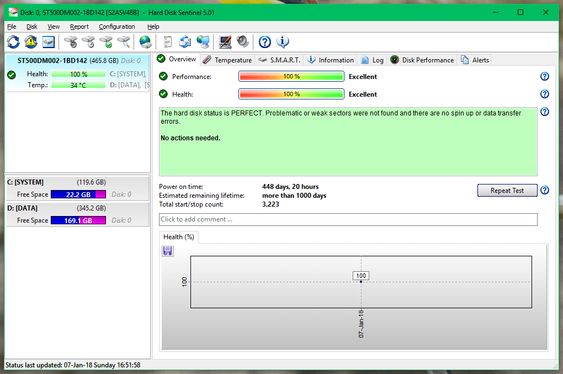This screenshot has height=374, width=563.
Task: Open the File menu
Action: pyautogui.click(x=11, y=27)
